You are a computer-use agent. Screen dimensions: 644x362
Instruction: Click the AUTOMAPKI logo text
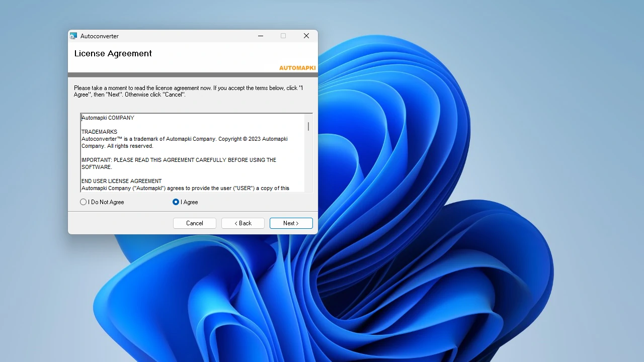pyautogui.click(x=297, y=68)
